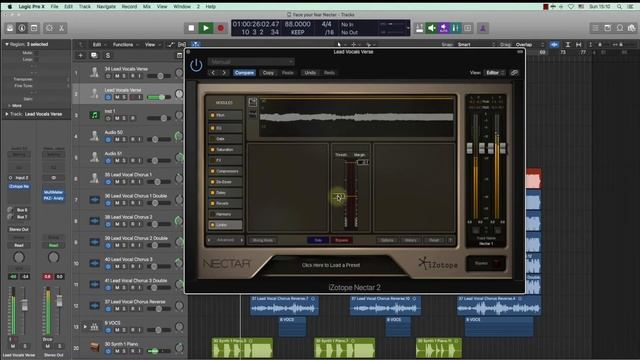Open the View Editor dropdown in plug-in
Image resolution: width=640 pixels, height=360 pixels.
[495, 73]
